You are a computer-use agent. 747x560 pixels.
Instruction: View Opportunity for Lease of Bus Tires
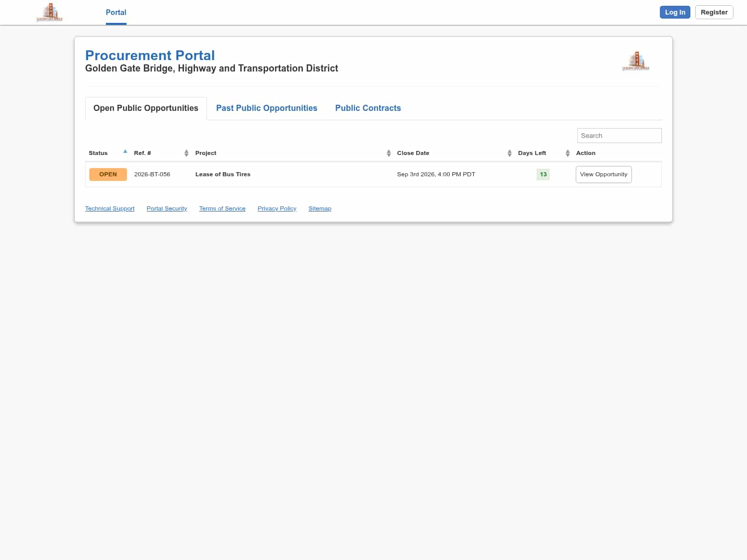604,174
